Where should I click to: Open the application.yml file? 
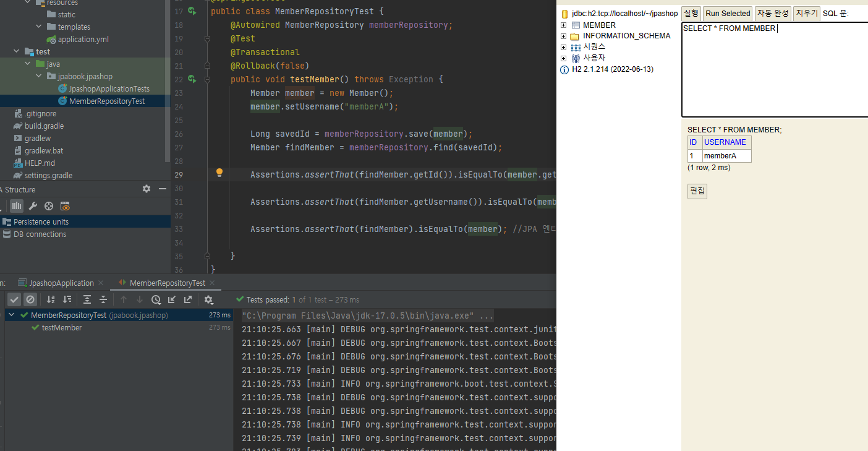pos(83,39)
